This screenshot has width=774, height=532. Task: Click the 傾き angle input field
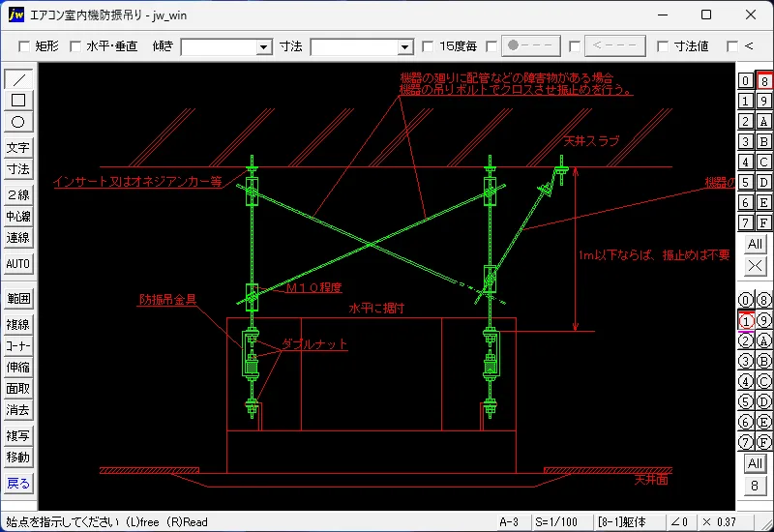pyautogui.click(x=220, y=46)
